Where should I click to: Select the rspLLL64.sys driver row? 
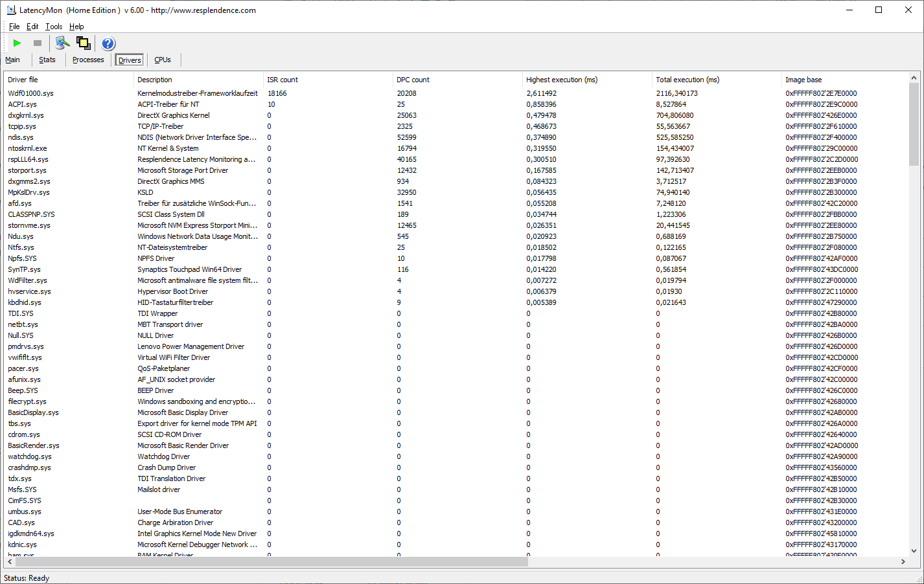(456, 159)
